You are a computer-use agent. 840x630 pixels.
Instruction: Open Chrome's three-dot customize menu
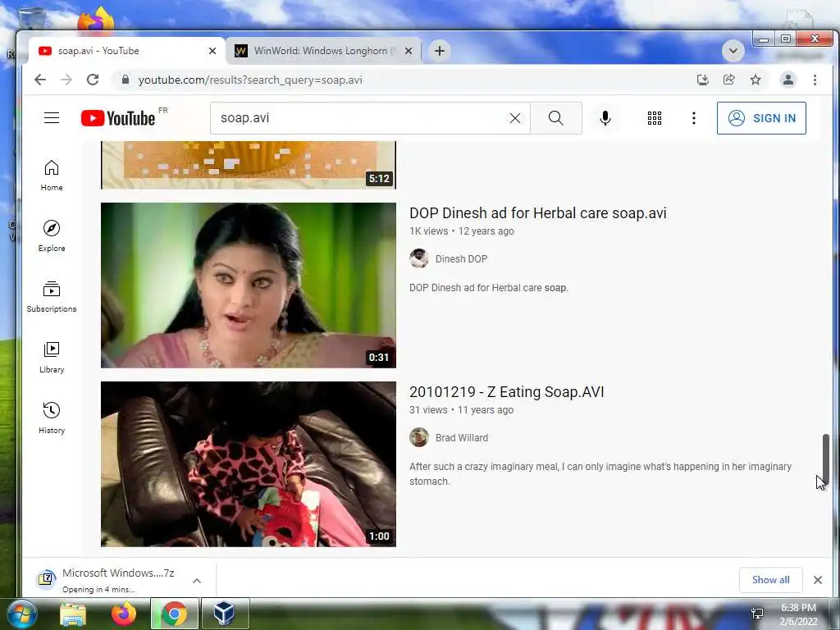click(x=815, y=80)
